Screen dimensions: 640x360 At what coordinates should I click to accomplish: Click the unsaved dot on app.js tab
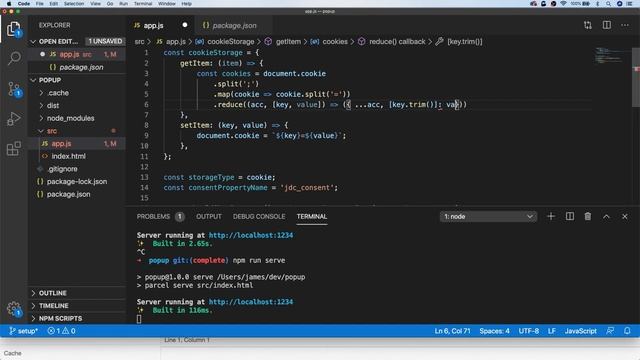tap(185, 25)
